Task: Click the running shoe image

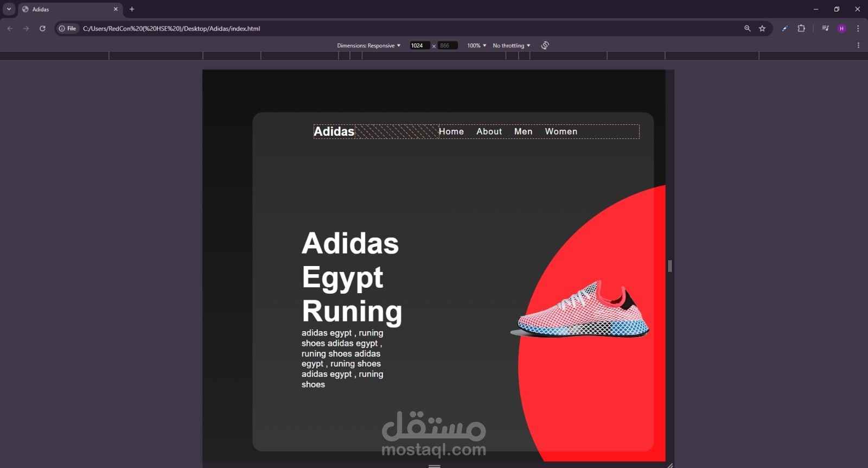Action: pyautogui.click(x=580, y=309)
